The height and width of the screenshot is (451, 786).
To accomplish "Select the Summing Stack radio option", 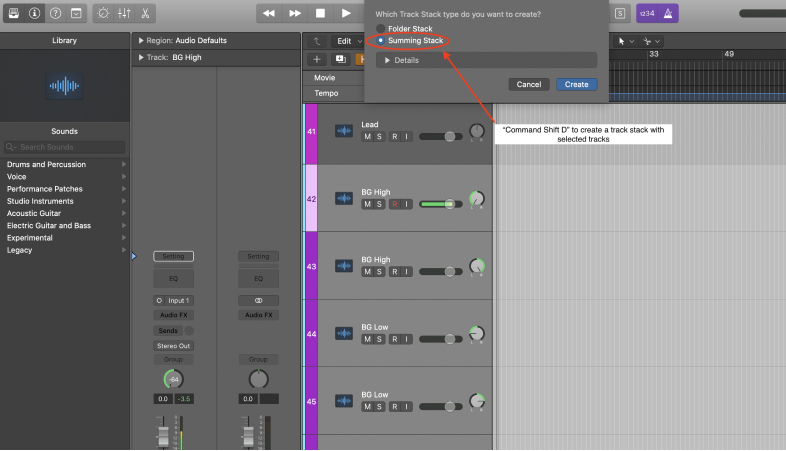I will tap(381, 41).
